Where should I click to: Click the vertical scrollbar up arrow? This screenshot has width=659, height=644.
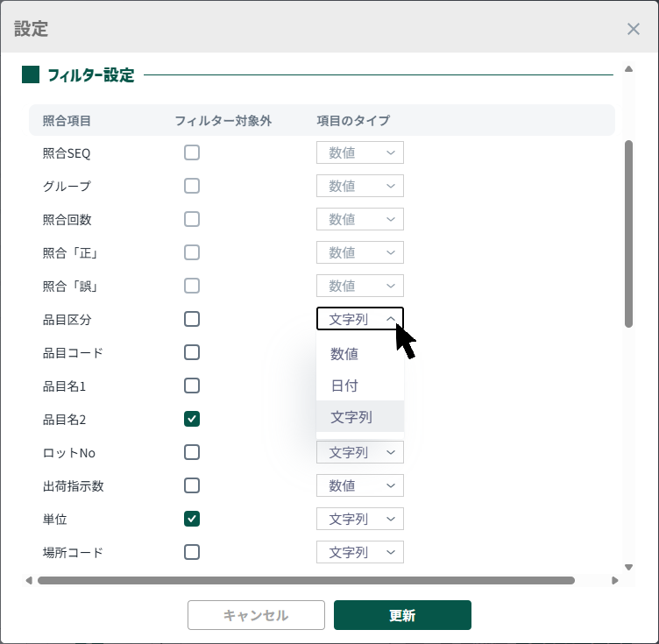[628, 68]
